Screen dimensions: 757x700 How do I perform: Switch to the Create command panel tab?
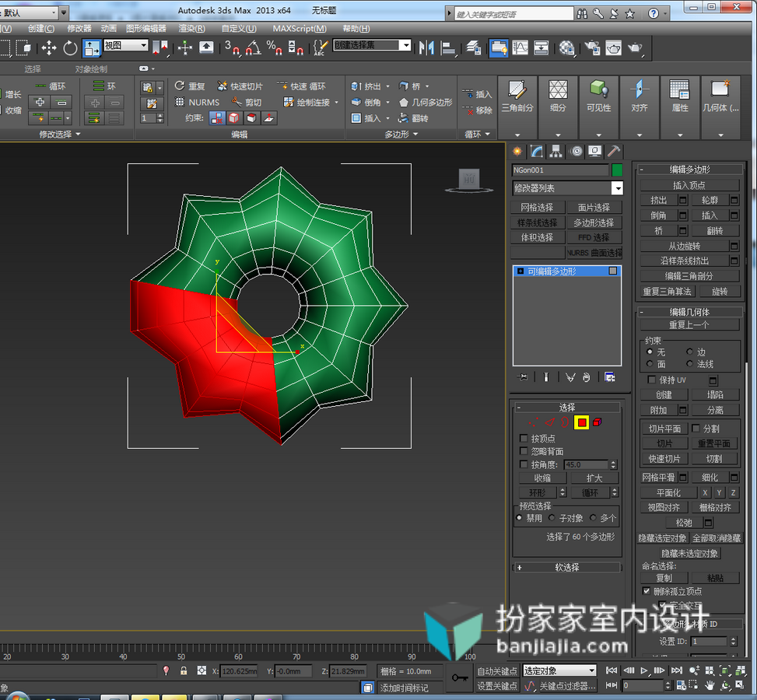(x=517, y=152)
